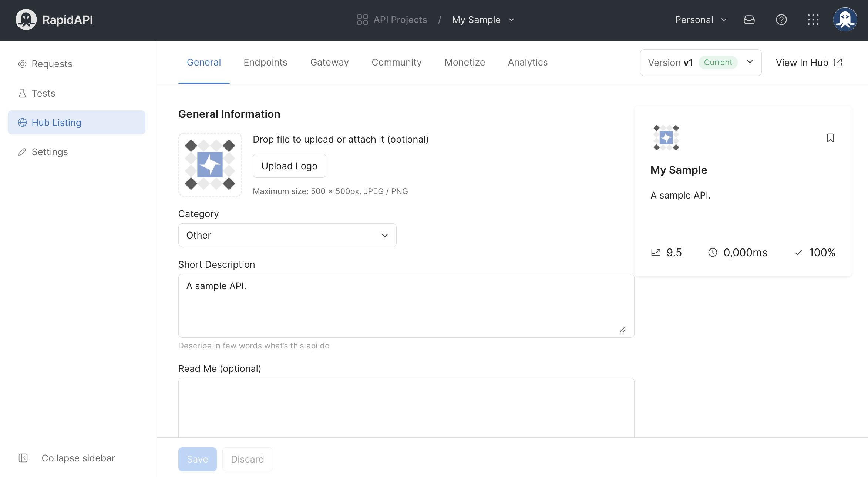868x477 pixels.
Task: Switch to the Monetize tab
Action: click(x=465, y=62)
